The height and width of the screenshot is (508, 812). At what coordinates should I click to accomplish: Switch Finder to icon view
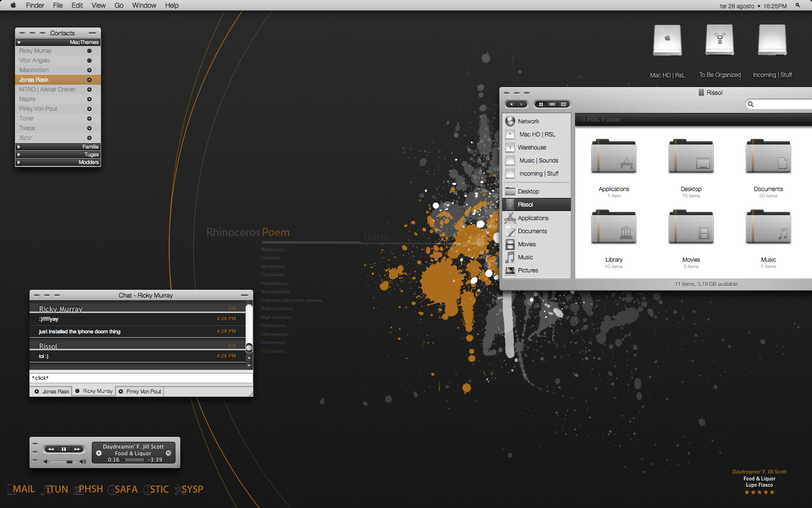point(541,104)
